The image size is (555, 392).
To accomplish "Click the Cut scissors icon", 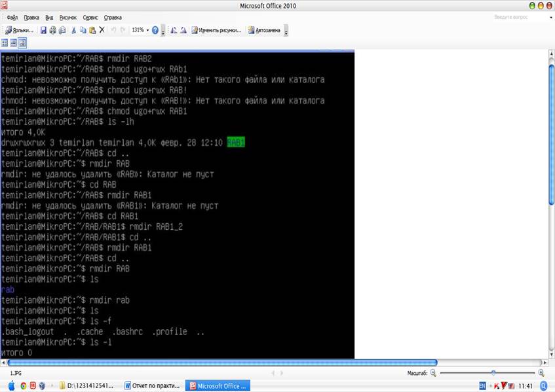I will coord(73,30).
